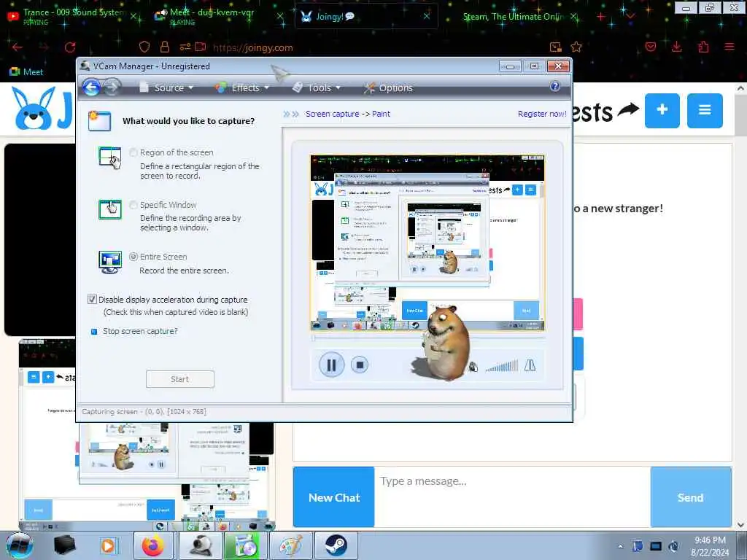
Task: Open Tools dropdown menu
Action: pos(317,87)
